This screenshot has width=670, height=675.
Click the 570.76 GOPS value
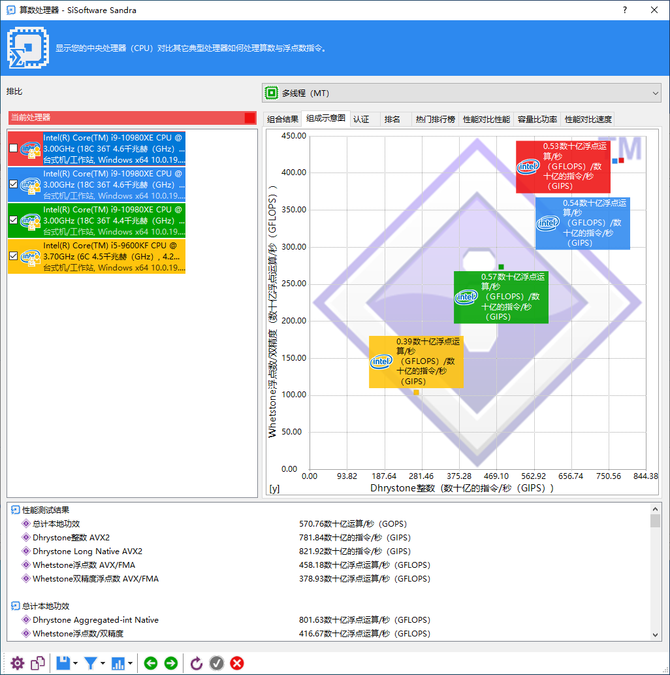coord(353,524)
